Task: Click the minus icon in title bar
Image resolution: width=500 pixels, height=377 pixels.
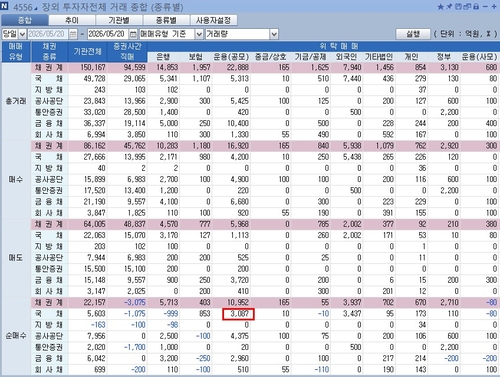Action: (x=485, y=6)
